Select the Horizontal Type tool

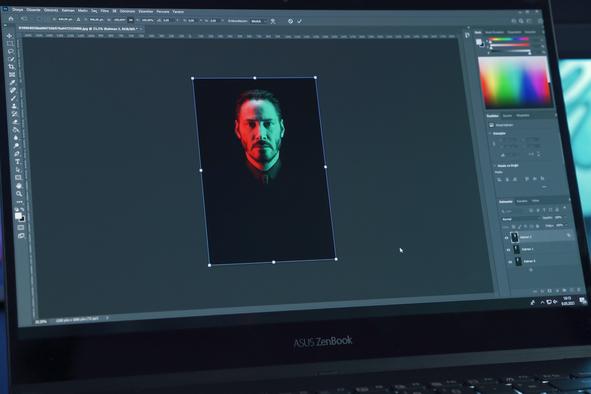pyautogui.click(x=17, y=162)
